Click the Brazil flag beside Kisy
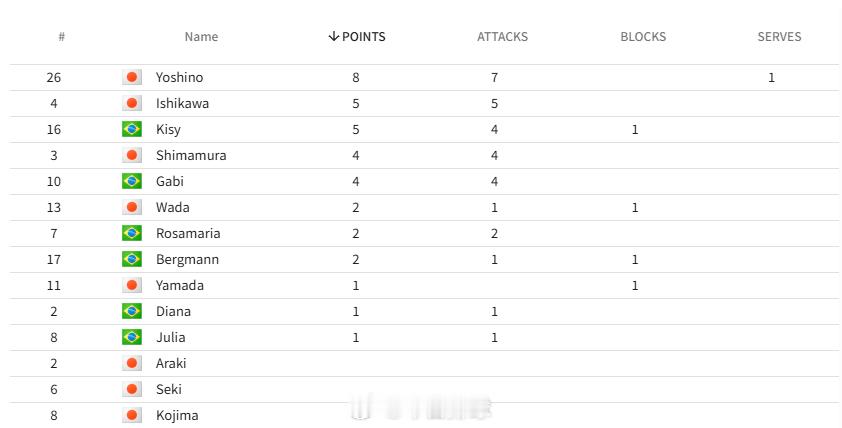 132,129
